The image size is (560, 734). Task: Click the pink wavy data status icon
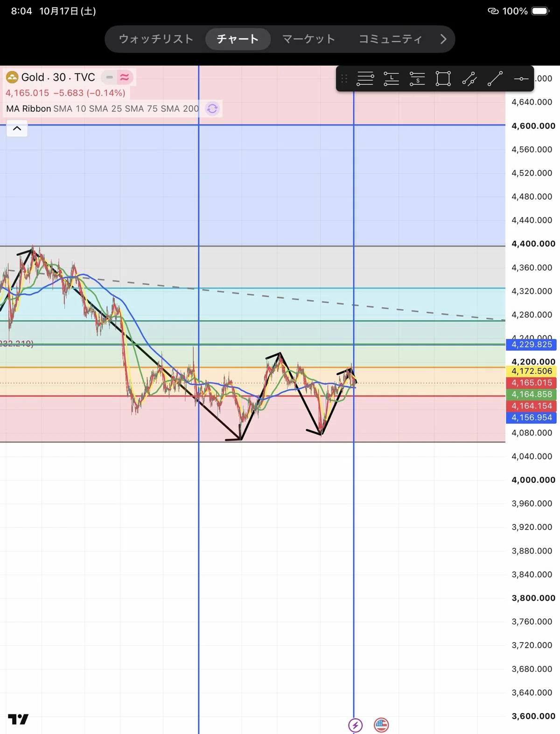(x=125, y=77)
